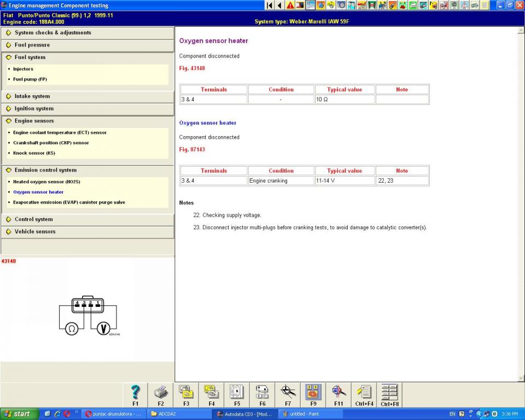Expand the Vehicle sensors section
Screen dimensions: 525x420
click(87, 232)
